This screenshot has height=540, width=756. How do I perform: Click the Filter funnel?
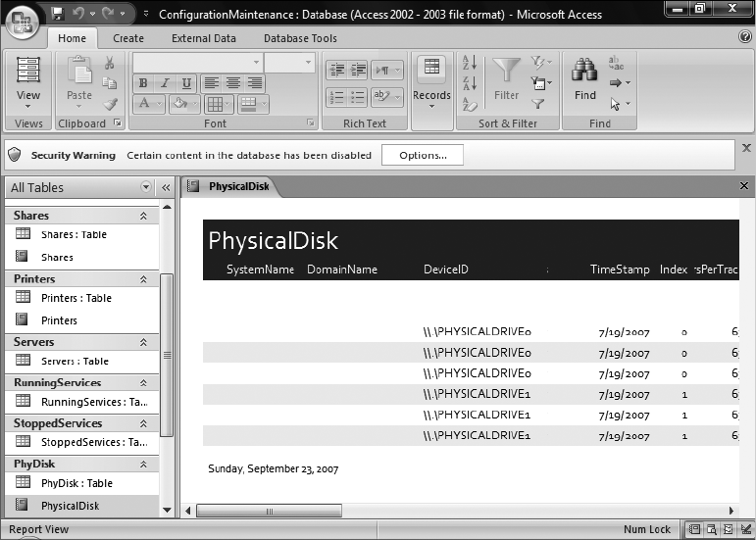point(506,79)
